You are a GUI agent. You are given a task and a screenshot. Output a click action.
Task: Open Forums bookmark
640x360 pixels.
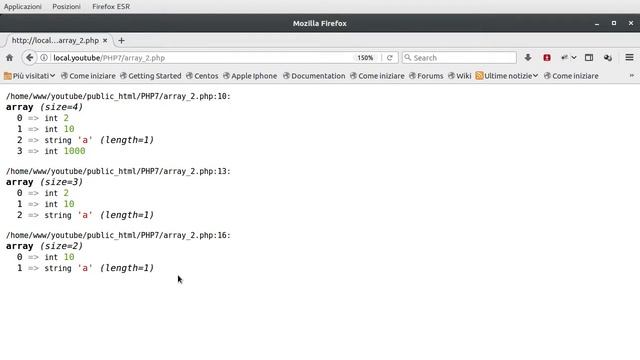(426, 76)
